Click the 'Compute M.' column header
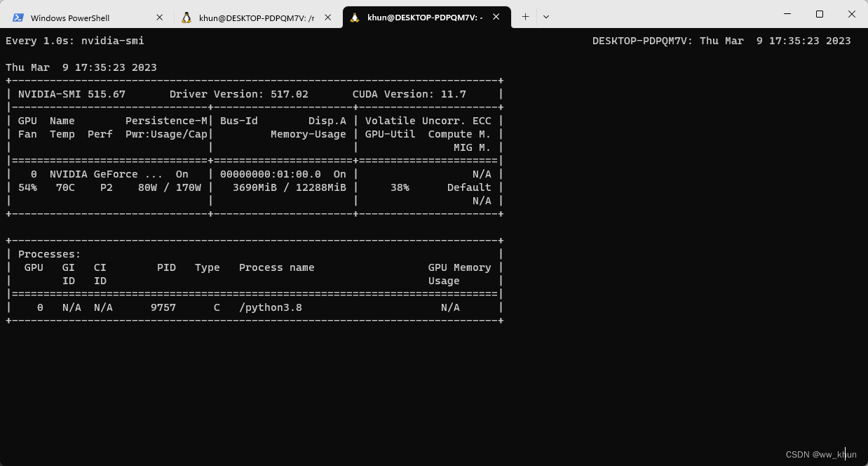 click(460, 134)
